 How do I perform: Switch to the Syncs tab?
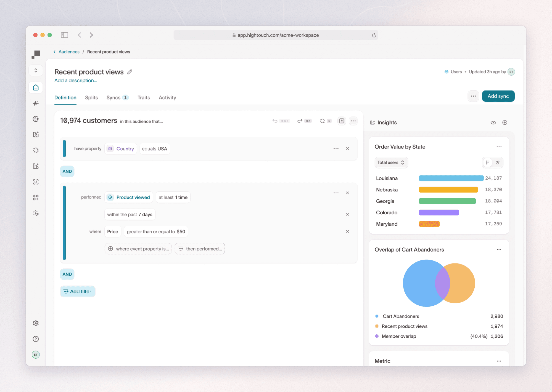pyautogui.click(x=114, y=97)
